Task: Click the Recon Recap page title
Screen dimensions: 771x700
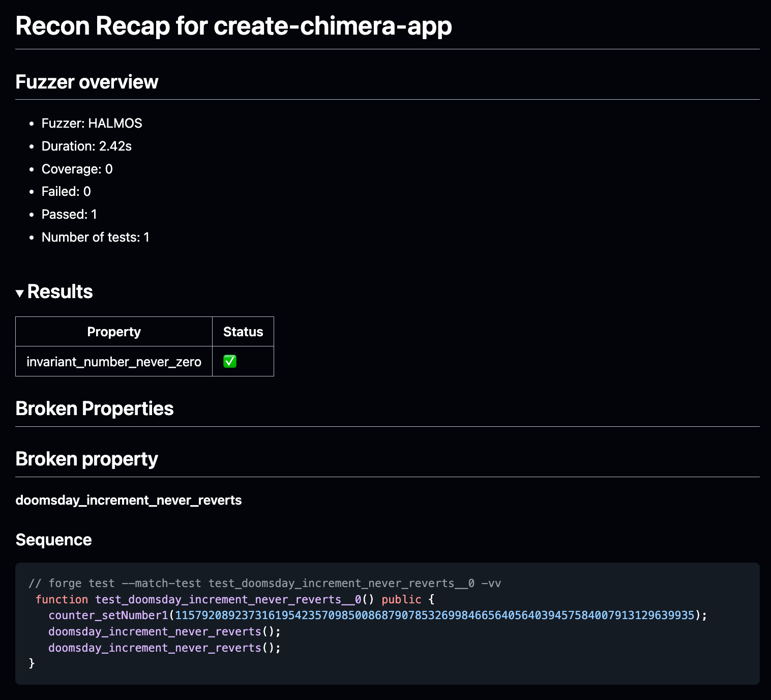Action: pos(233,25)
